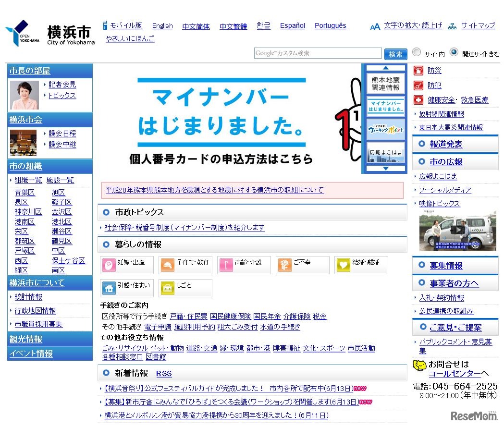Switch language to Español
The width and height of the screenshot is (504, 427).
click(x=293, y=26)
